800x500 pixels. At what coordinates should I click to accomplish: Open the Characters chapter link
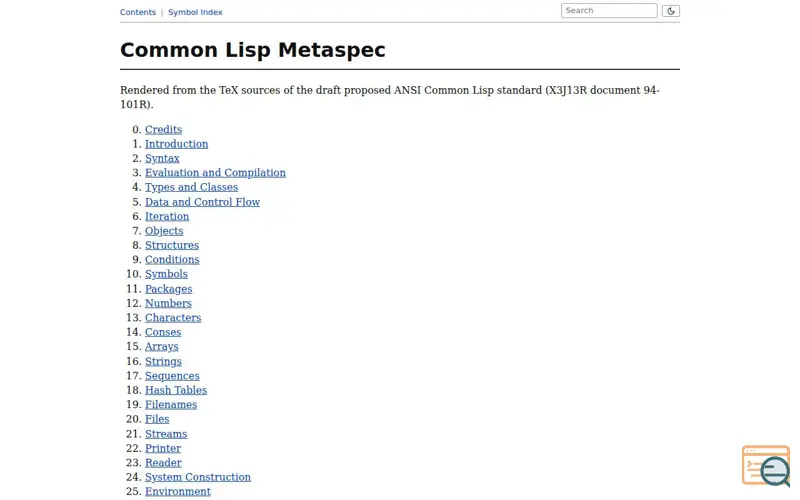173,318
